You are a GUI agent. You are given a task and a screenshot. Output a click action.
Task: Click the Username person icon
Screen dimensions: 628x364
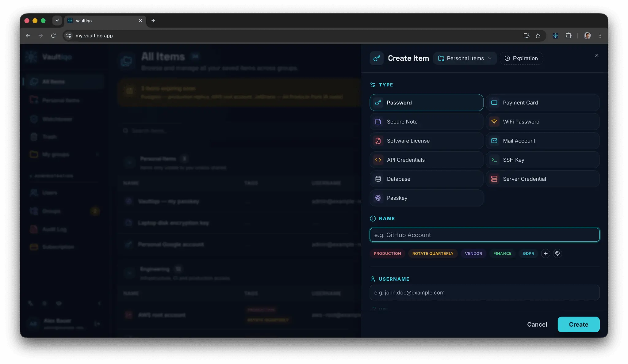[x=373, y=279]
